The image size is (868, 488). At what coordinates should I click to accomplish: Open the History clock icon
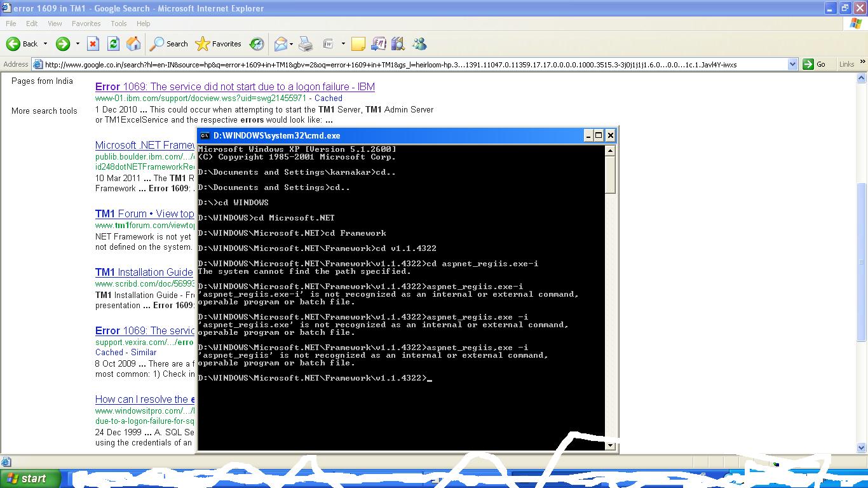(x=257, y=44)
